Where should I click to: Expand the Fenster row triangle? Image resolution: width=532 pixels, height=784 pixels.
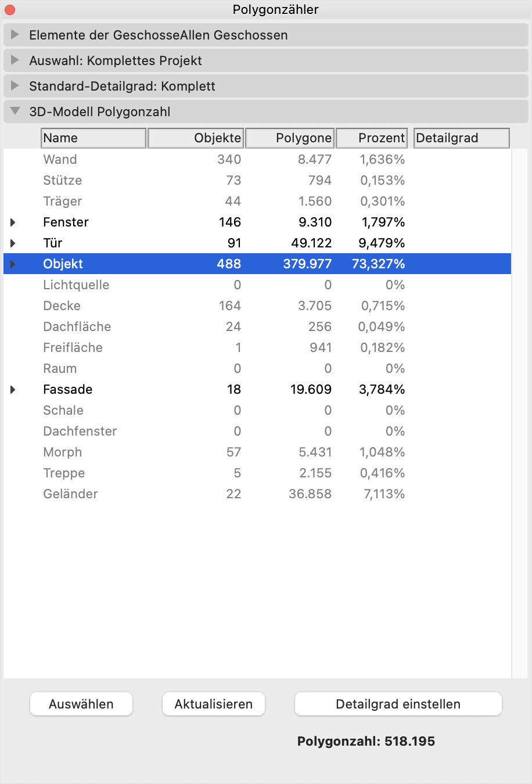click(x=13, y=222)
